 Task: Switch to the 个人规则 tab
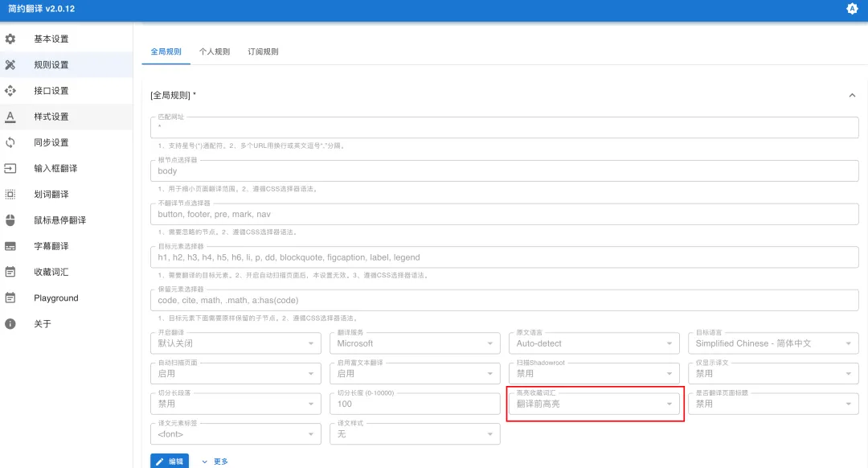[215, 51]
